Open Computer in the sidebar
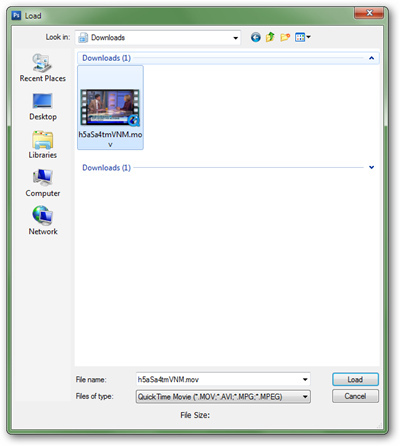 click(43, 183)
